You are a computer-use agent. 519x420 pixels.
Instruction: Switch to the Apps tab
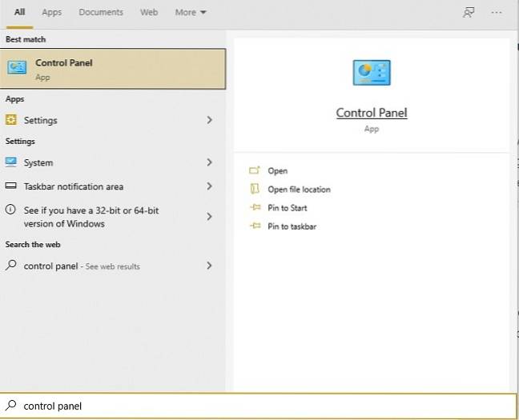(x=51, y=13)
